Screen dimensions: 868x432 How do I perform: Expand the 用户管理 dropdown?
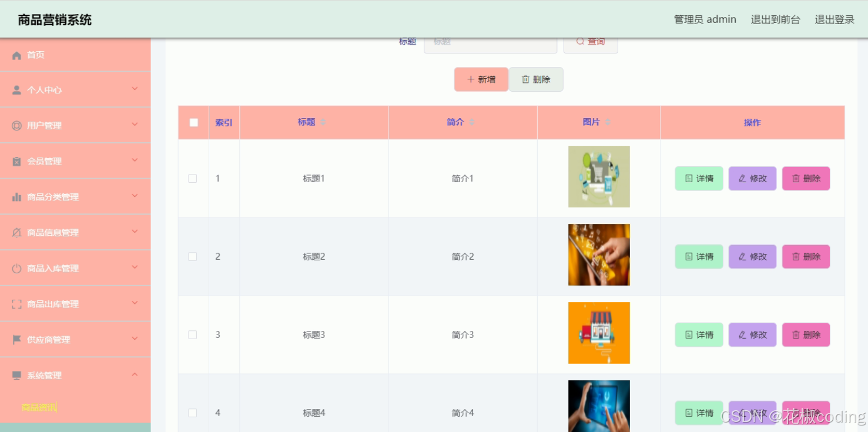click(x=134, y=125)
